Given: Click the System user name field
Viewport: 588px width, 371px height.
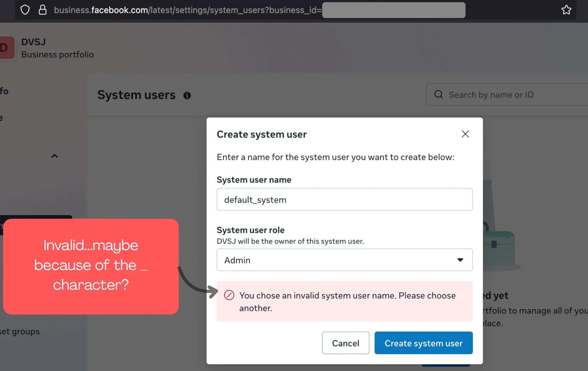Looking at the screenshot, I should pos(344,200).
